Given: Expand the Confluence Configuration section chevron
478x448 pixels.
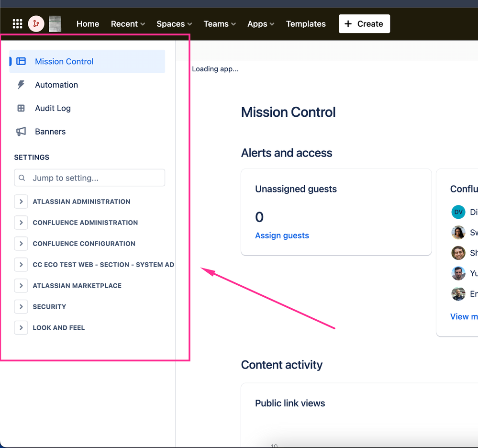Looking at the screenshot, I should 21,244.
